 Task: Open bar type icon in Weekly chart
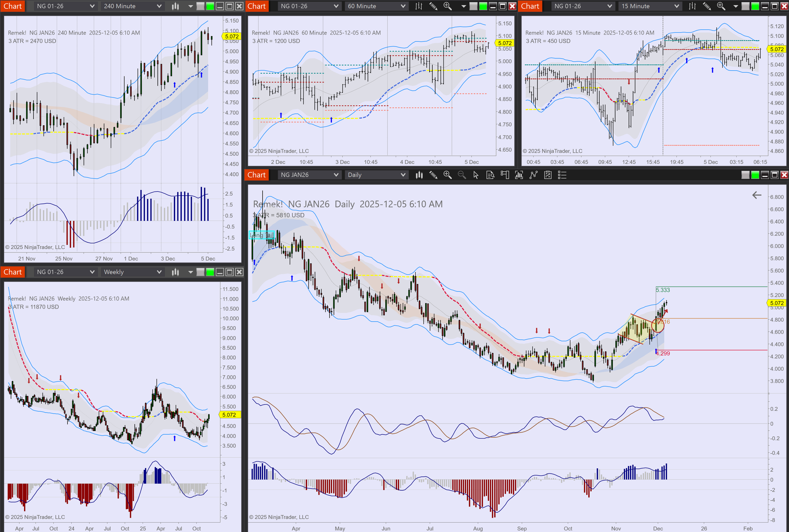(175, 272)
